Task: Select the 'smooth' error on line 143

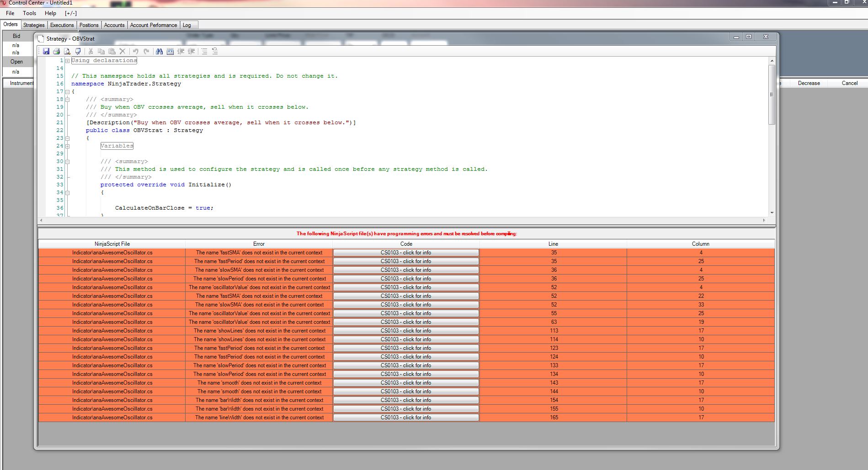Action: click(x=406, y=383)
